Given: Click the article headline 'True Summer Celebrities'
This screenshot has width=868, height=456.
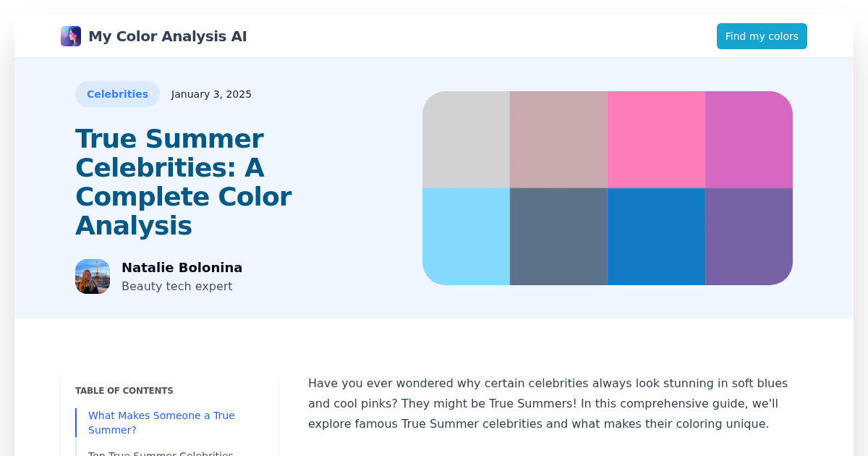Looking at the screenshot, I should click(x=183, y=182).
